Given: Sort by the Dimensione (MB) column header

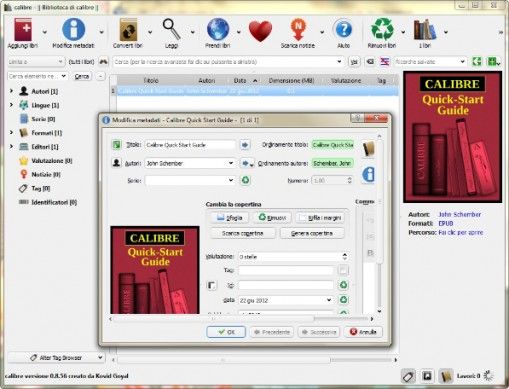Looking at the screenshot, I should [291, 80].
